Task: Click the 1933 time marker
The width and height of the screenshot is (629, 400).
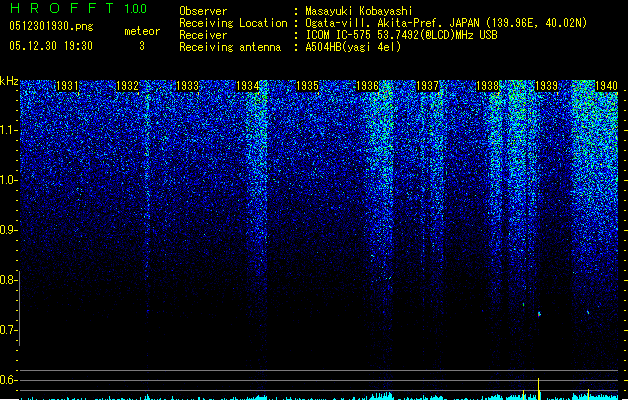Action: [x=187, y=86]
